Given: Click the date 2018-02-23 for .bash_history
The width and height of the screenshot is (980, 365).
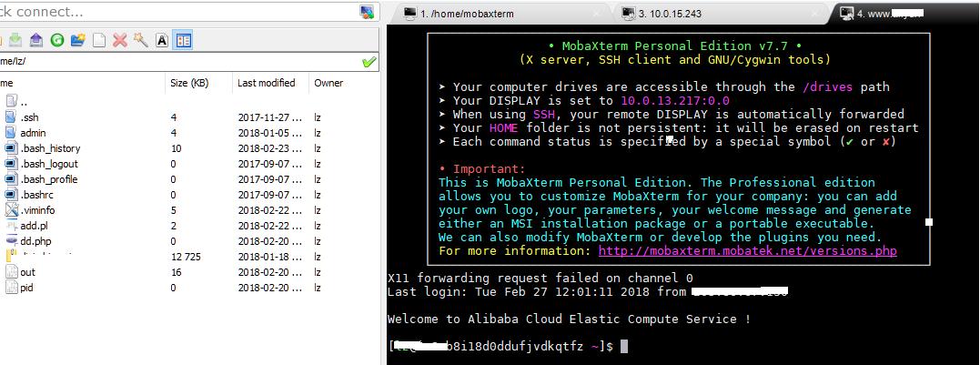Looking at the screenshot, I should (268, 148).
